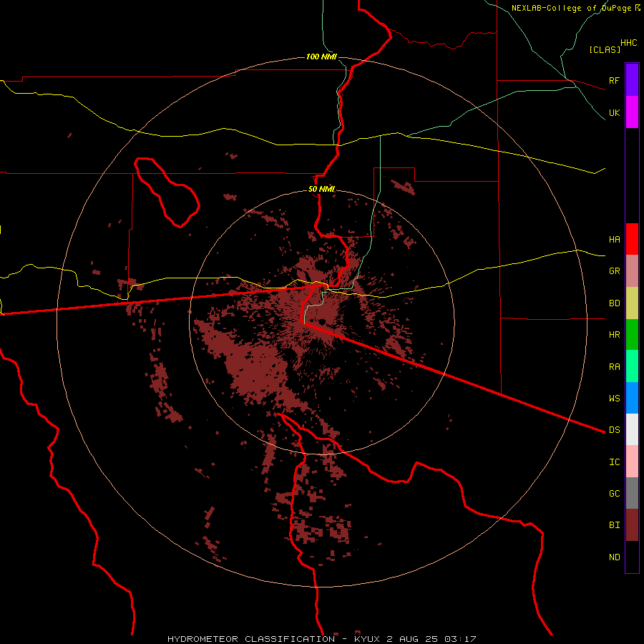644x644 pixels.
Task: Click the HR green legend swatch
Action: (632, 335)
